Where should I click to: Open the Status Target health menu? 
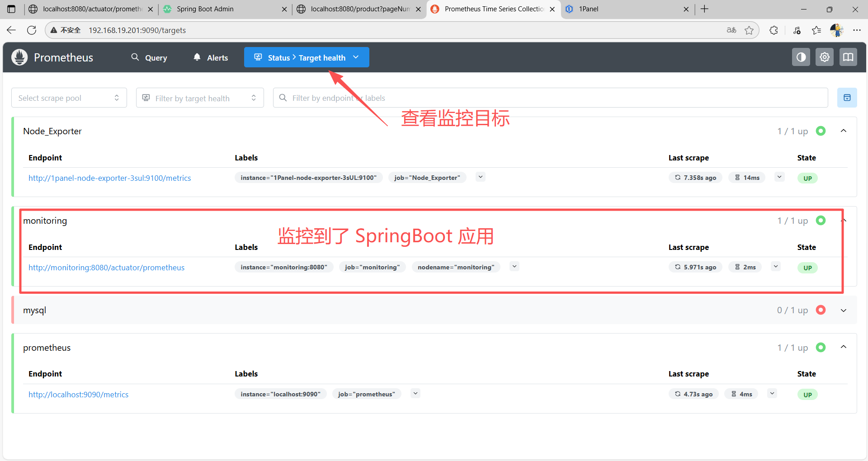point(307,57)
